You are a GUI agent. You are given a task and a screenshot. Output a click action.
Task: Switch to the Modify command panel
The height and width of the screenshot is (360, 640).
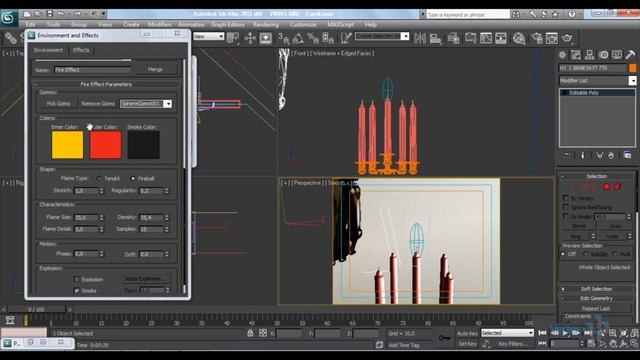click(x=576, y=55)
